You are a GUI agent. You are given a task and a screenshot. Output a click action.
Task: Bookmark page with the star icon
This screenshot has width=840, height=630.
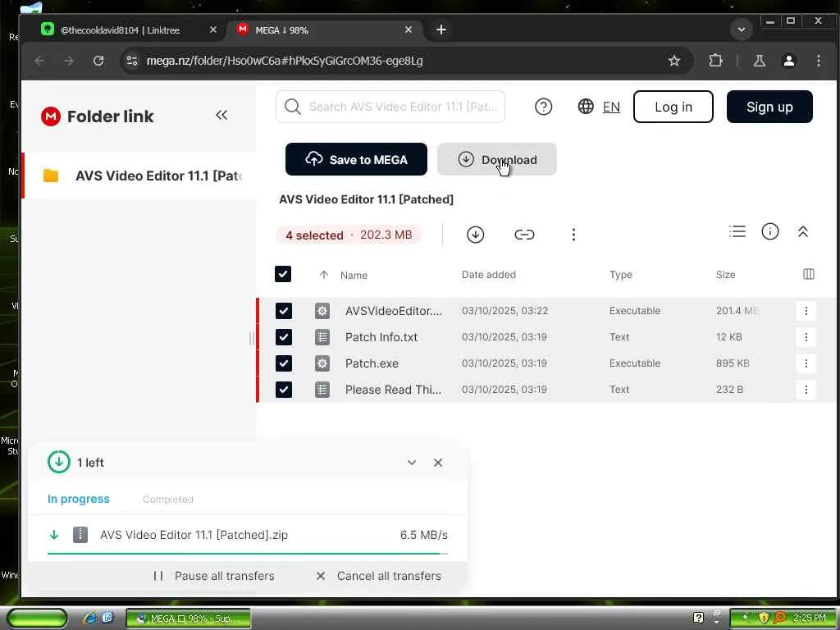[674, 61]
